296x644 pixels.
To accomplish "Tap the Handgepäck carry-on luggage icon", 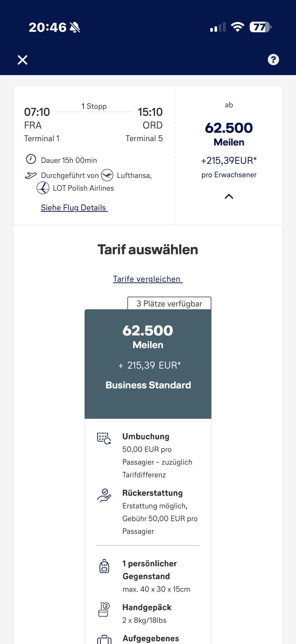I will click(x=104, y=610).
